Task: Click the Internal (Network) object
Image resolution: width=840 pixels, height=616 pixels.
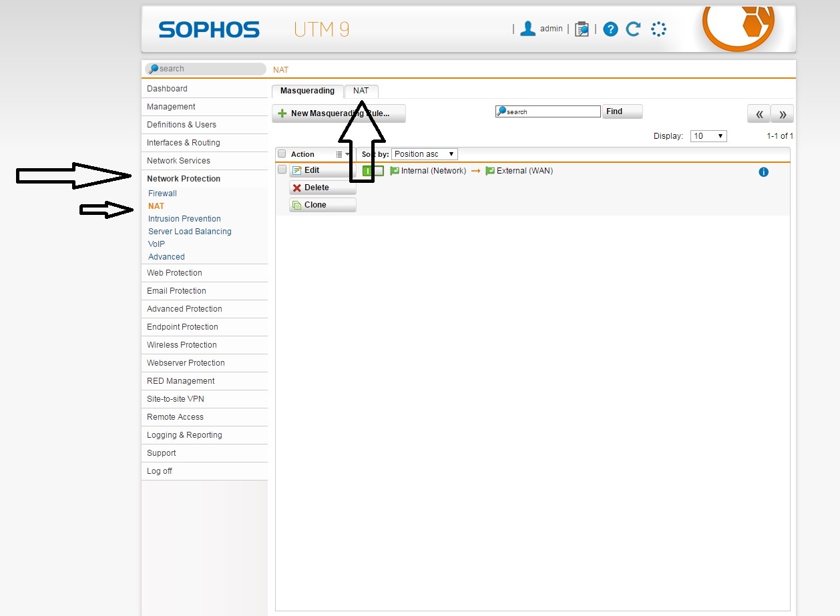Action: [428, 171]
